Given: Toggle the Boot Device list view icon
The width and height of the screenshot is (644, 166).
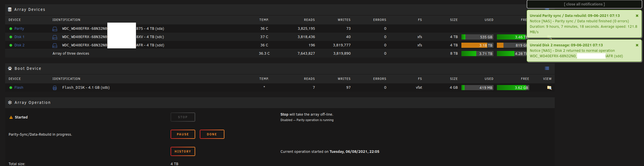Looking at the screenshot, I should coord(547,68).
